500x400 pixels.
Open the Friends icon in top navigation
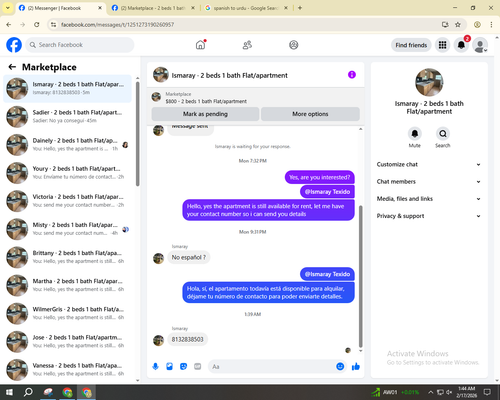tap(247, 45)
